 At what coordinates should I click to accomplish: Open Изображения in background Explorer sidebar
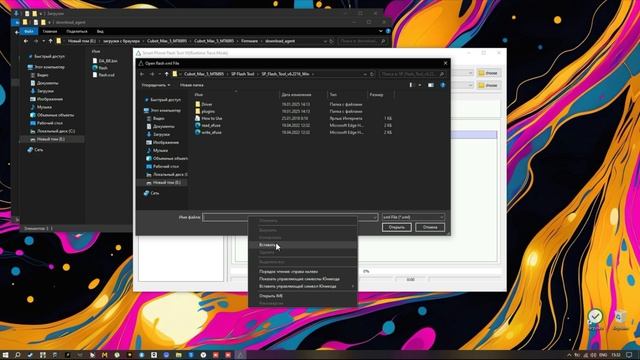click(x=47, y=99)
